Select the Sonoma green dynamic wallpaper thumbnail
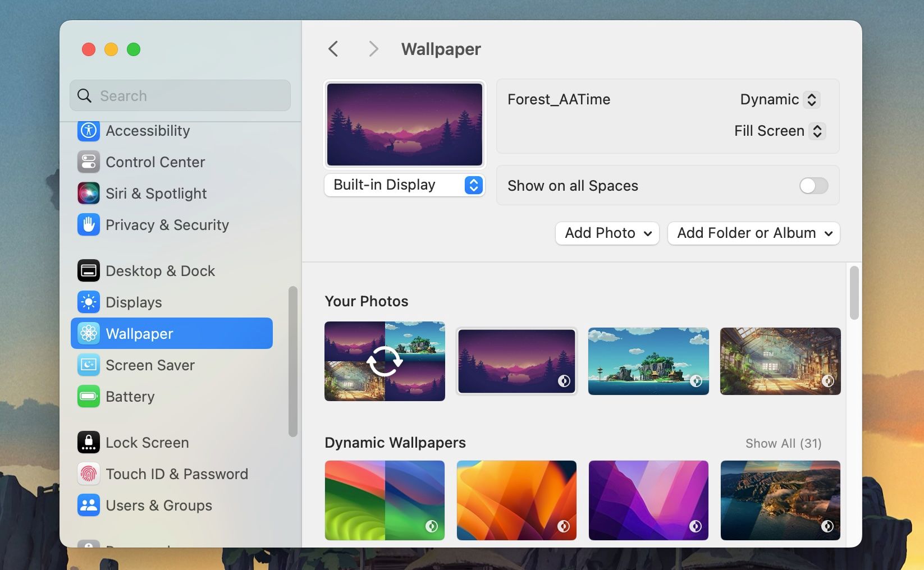Image resolution: width=924 pixels, height=570 pixels. [x=385, y=500]
